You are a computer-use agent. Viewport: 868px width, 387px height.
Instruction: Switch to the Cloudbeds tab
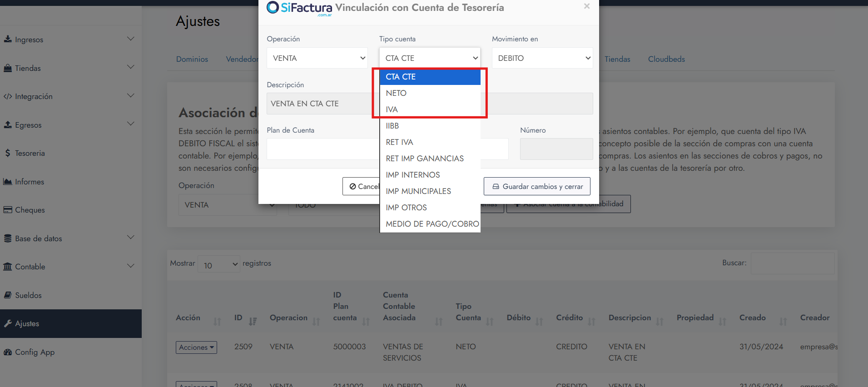click(x=666, y=59)
